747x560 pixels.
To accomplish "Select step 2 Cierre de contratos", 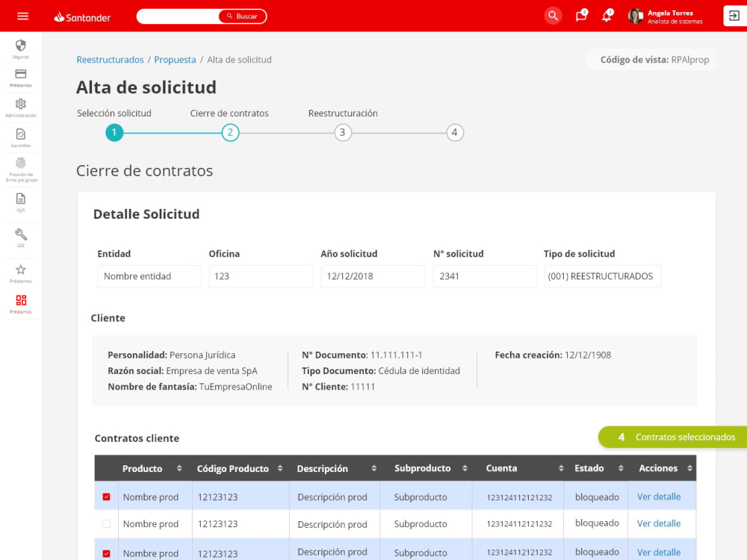I will (x=230, y=132).
